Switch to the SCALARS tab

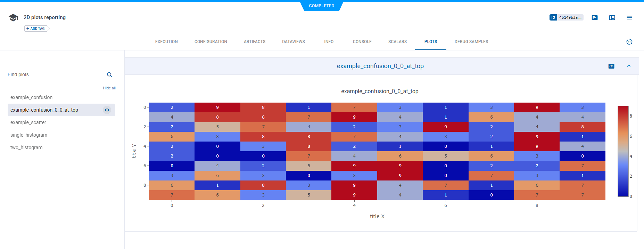pos(397,42)
